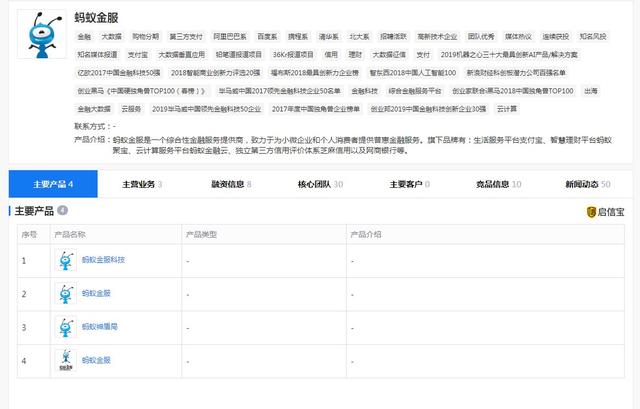Click the ant thumbnail in product row 4
640x409 pixels.
[x=66, y=361]
